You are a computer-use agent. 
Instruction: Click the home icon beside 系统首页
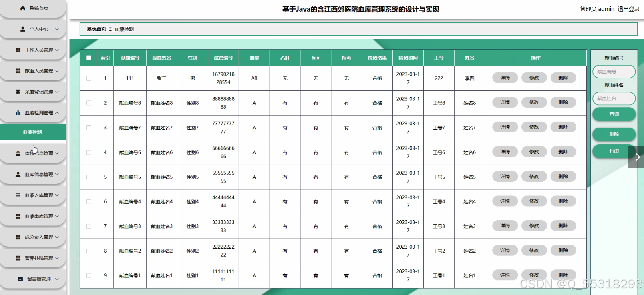tap(23, 8)
